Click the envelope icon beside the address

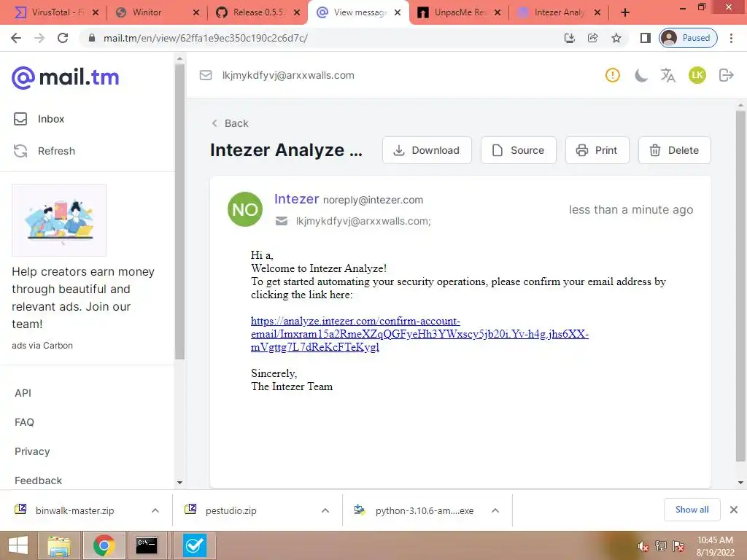[x=206, y=75]
